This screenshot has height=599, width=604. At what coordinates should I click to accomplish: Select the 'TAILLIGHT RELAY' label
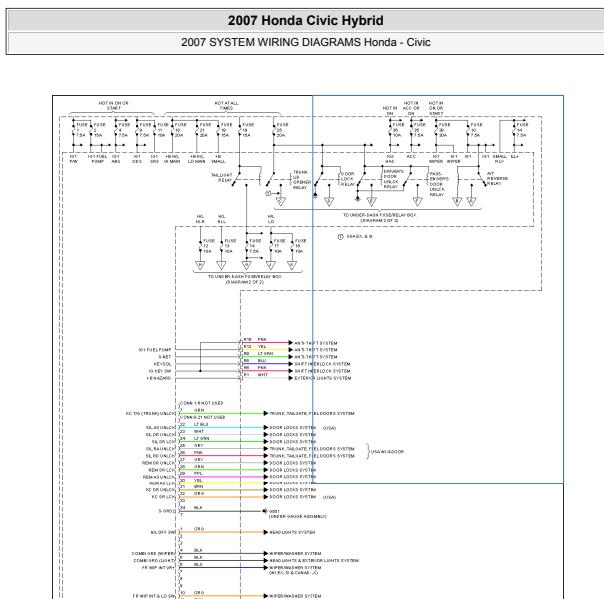[222, 178]
